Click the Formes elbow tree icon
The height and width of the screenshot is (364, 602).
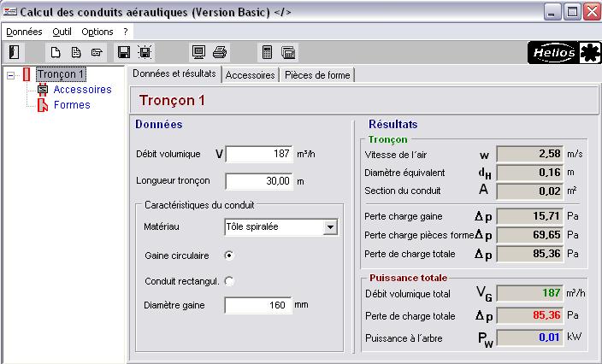tap(43, 105)
